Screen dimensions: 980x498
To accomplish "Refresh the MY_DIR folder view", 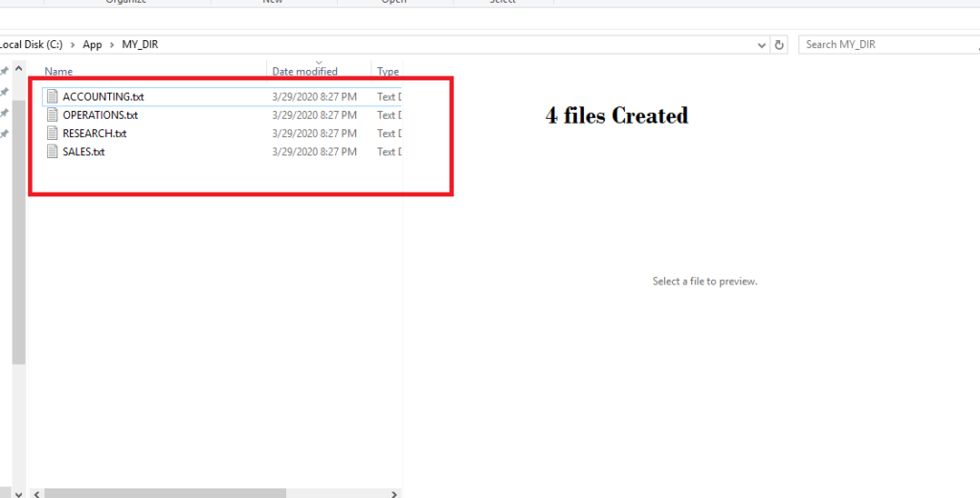I will [x=779, y=45].
